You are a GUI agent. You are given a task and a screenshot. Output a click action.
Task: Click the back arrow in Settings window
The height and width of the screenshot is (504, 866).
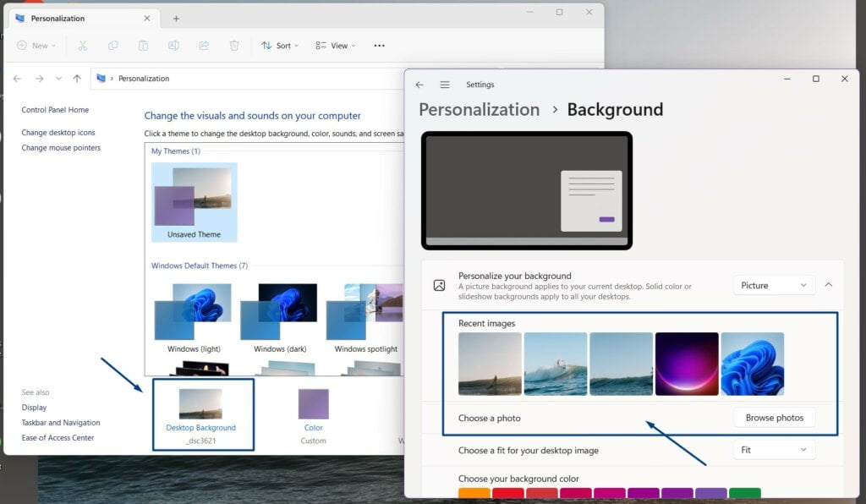(x=420, y=85)
